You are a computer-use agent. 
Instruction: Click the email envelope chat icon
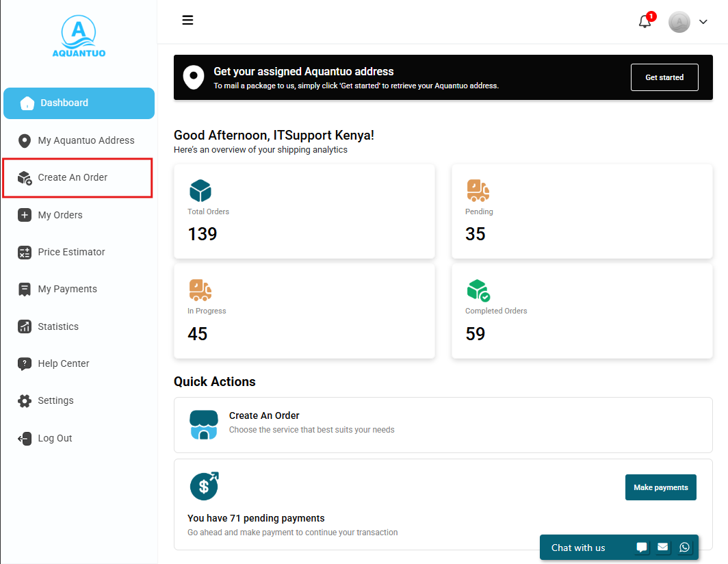click(663, 547)
